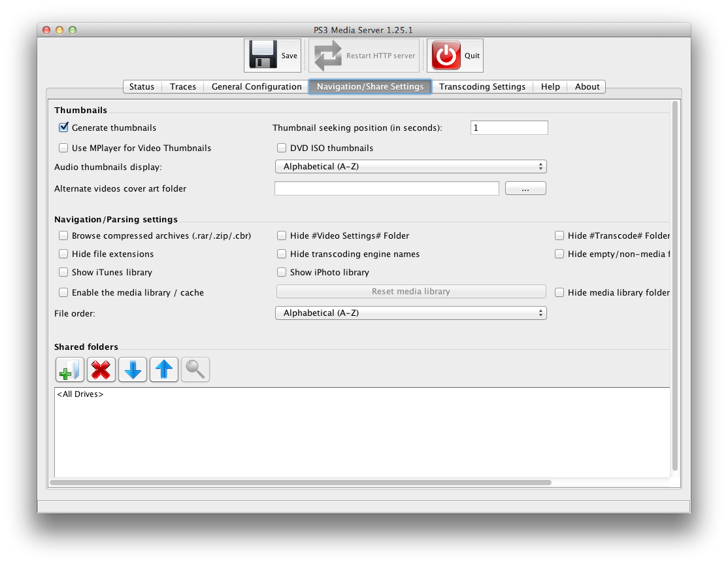
Task: Toggle Browse compressed archives checkbox
Action: [x=63, y=235]
